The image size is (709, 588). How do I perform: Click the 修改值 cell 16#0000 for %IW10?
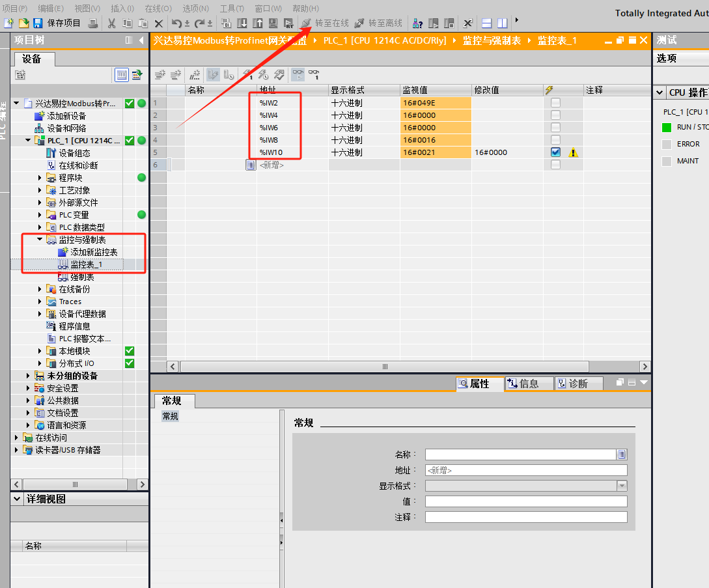[x=507, y=152]
